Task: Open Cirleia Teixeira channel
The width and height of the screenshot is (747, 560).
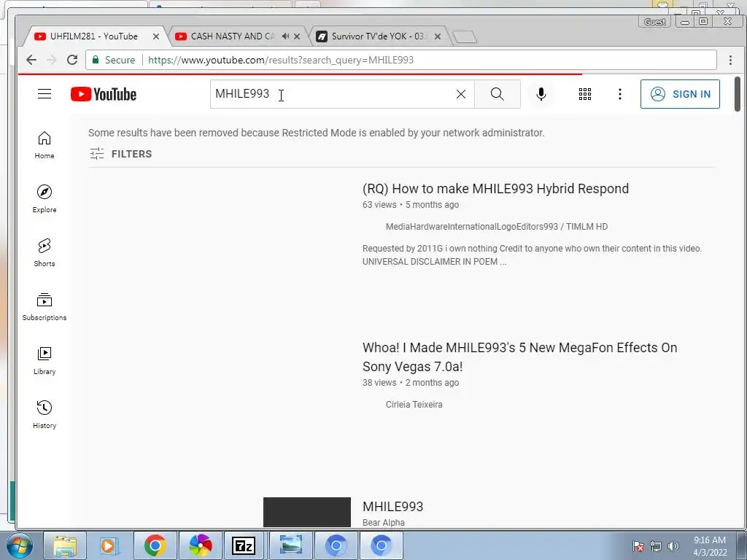Action: (x=414, y=404)
